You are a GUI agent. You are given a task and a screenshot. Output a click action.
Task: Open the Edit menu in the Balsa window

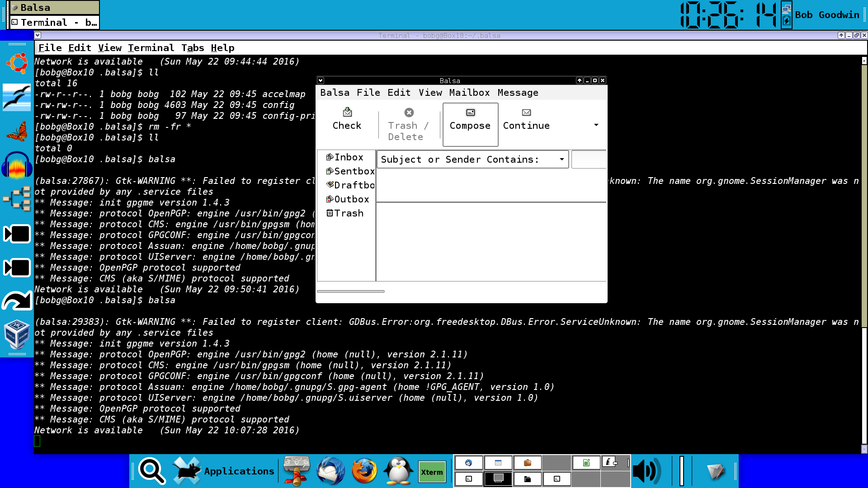(x=399, y=93)
